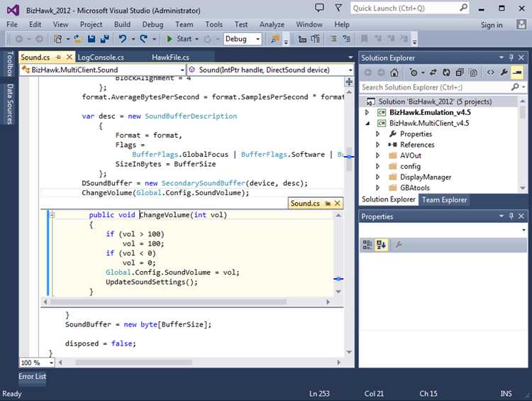Image resolution: width=532 pixels, height=401 pixels.
Task: Open the notifications filter flag icon
Action: coord(338,8)
